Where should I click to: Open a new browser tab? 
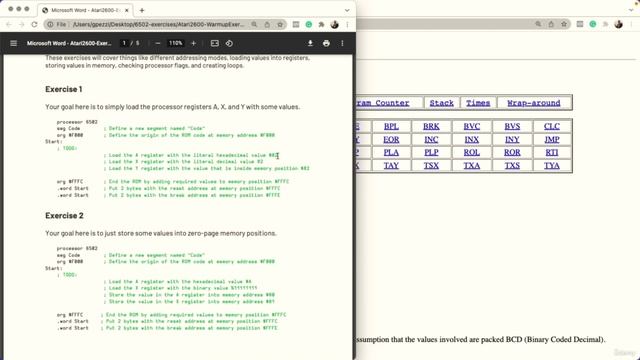142,10
